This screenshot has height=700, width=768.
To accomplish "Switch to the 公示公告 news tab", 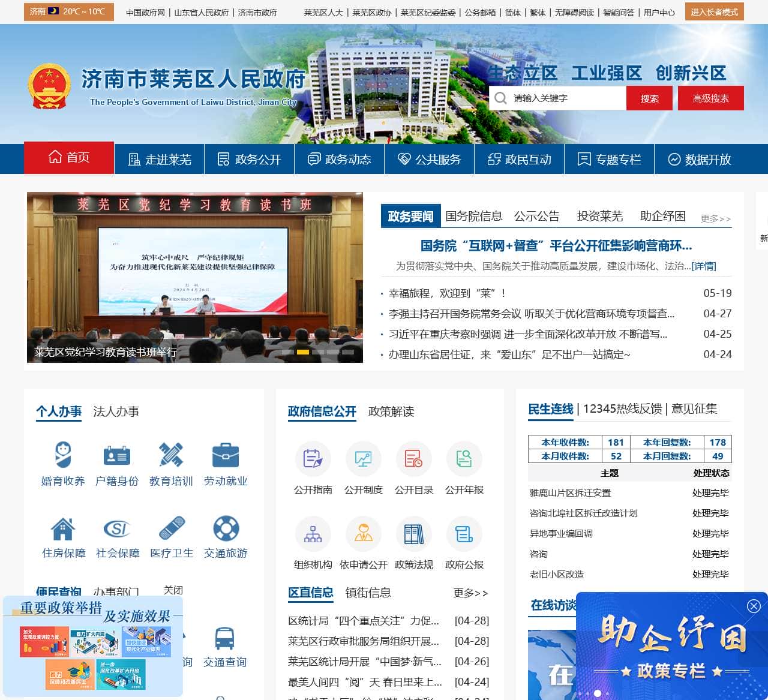I will (537, 216).
